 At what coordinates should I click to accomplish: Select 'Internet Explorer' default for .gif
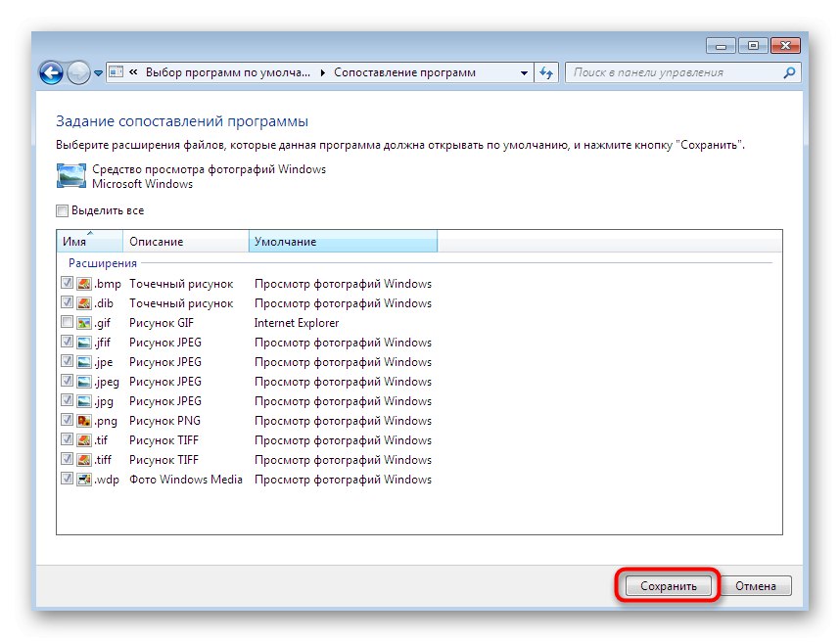pos(297,323)
